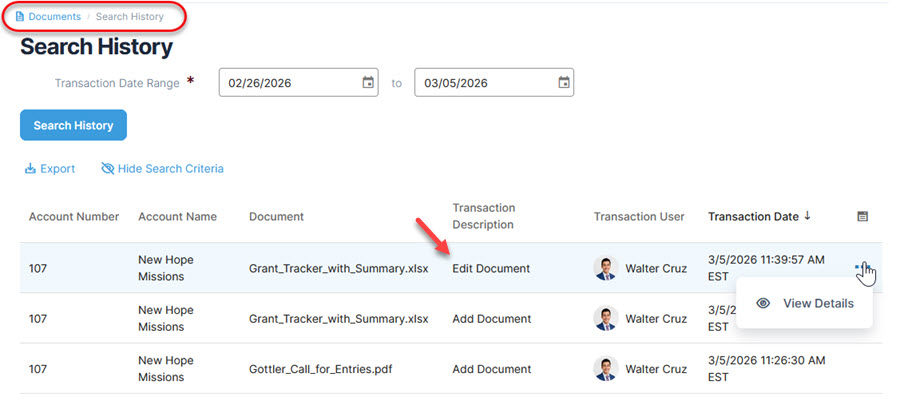Click the Documents breadcrumb icon
900x401 pixels.
click(20, 17)
